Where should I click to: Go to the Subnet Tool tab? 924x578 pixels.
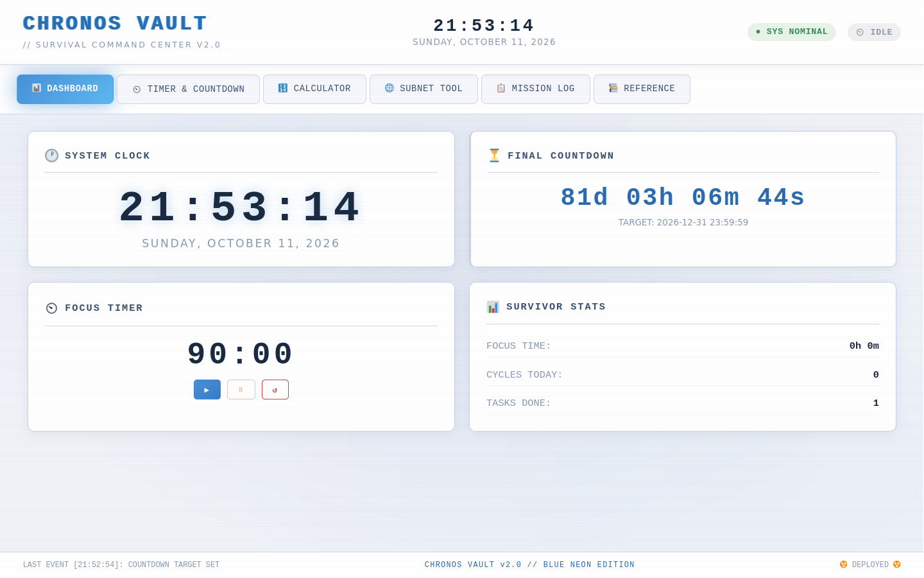tap(424, 89)
